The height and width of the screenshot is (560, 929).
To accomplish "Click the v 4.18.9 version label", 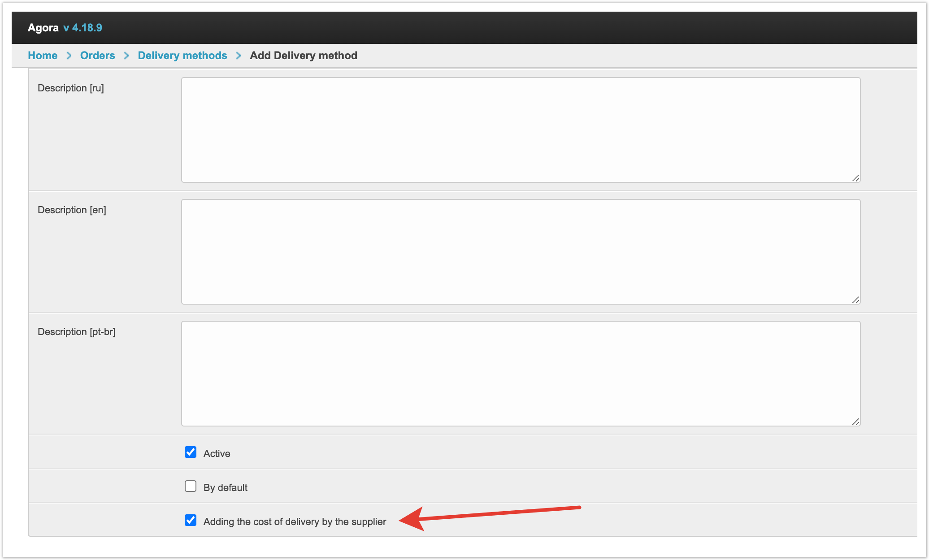I will [x=83, y=28].
